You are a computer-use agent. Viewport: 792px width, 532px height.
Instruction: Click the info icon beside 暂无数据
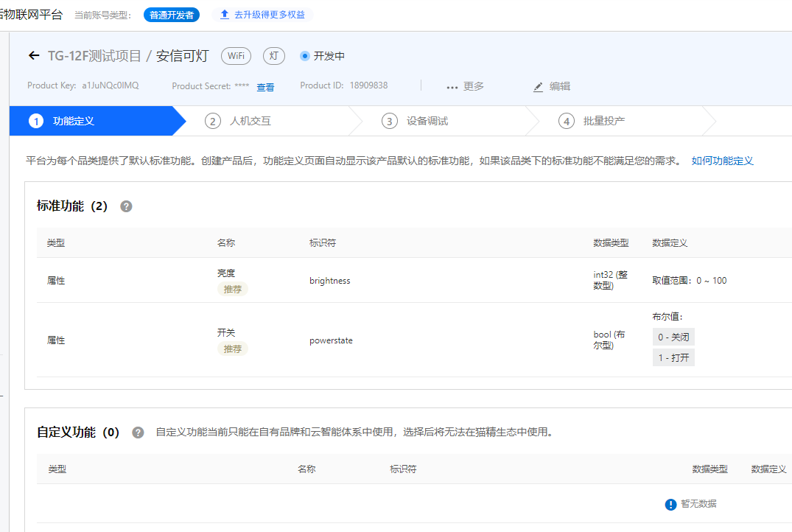pos(670,504)
